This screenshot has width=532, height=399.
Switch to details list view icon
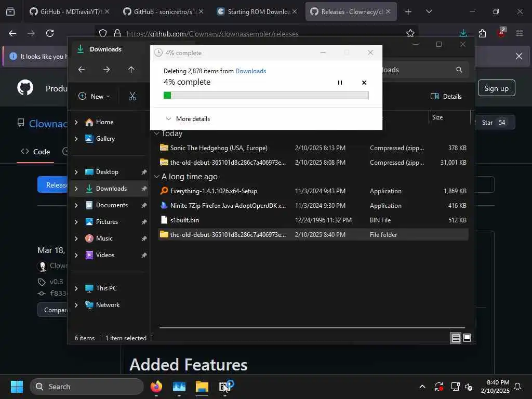pos(456,338)
